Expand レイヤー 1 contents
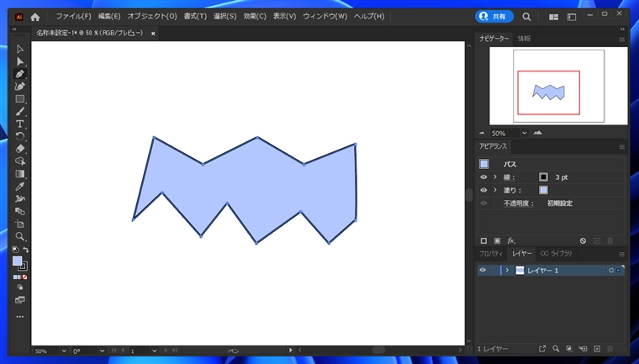This screenshot has height=364, width=639. [x=507, y=270]
